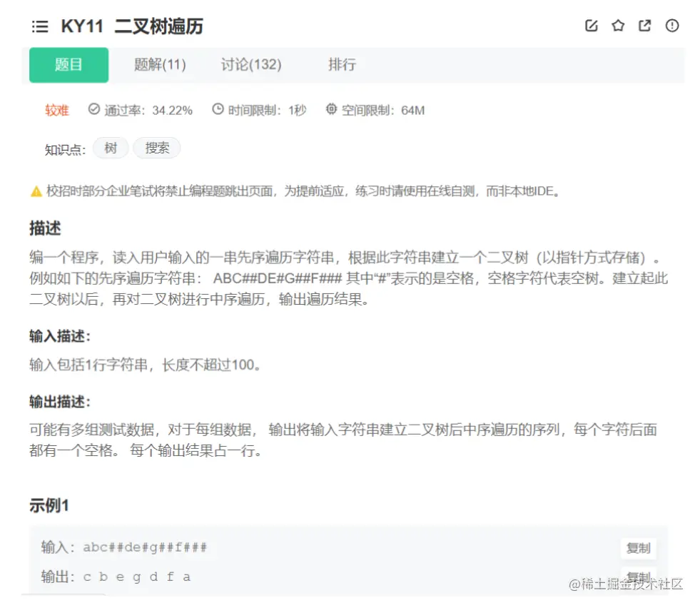Favorite problem with the star icon
Viewport: 700px width, 608px height.
[x=618, y=26]
